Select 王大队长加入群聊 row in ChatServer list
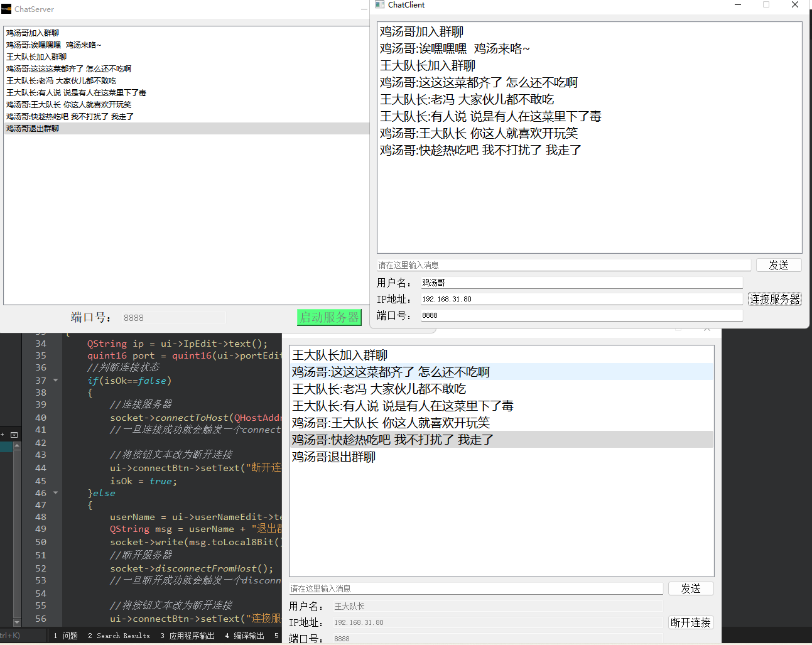The image size is (812, 645). (187, 57)
